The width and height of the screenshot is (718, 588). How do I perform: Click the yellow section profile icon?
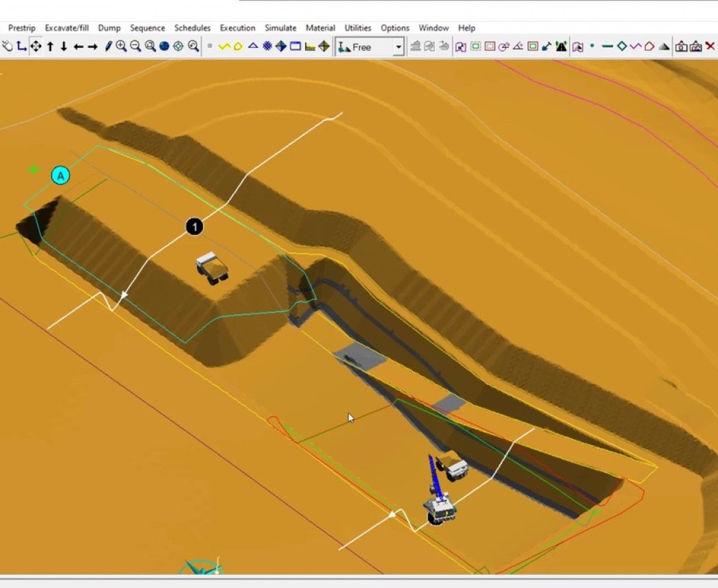point(310,46)
